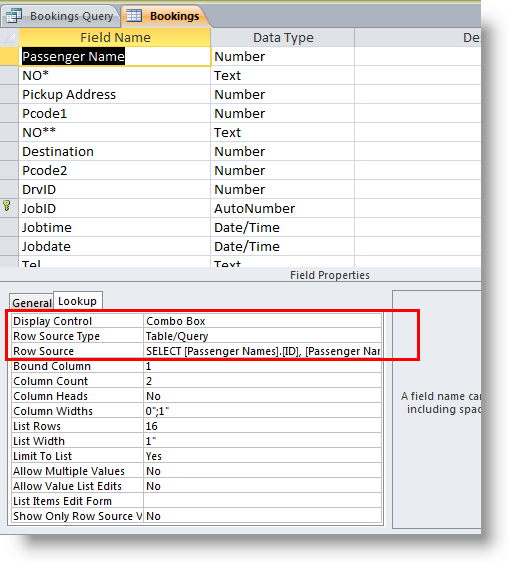Open the General field properties tab

click(x=32, y=303)
